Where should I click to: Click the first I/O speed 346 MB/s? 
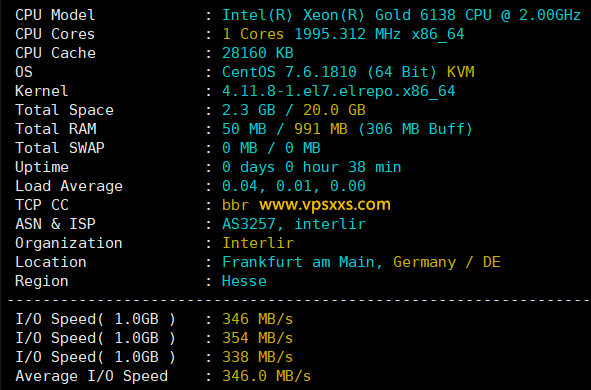click(x=257, y=319)
